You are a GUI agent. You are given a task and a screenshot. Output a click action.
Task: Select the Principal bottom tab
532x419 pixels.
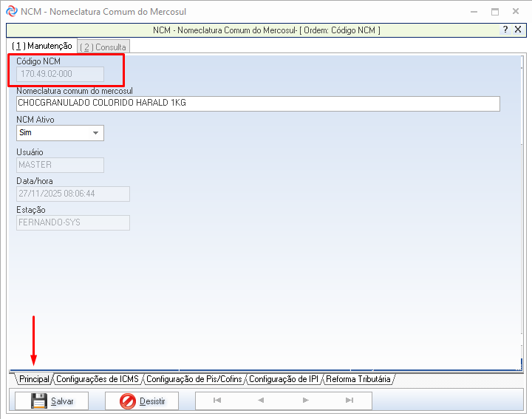(34, 379)
